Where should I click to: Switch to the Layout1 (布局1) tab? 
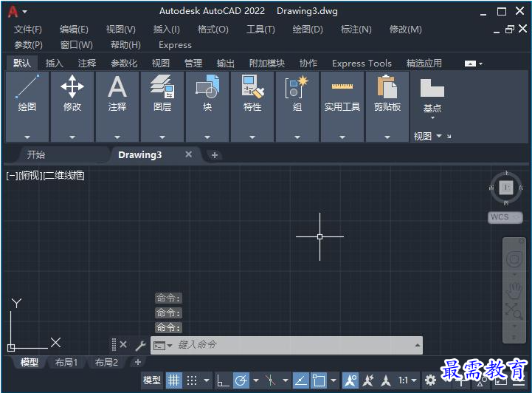coord(66,363)
